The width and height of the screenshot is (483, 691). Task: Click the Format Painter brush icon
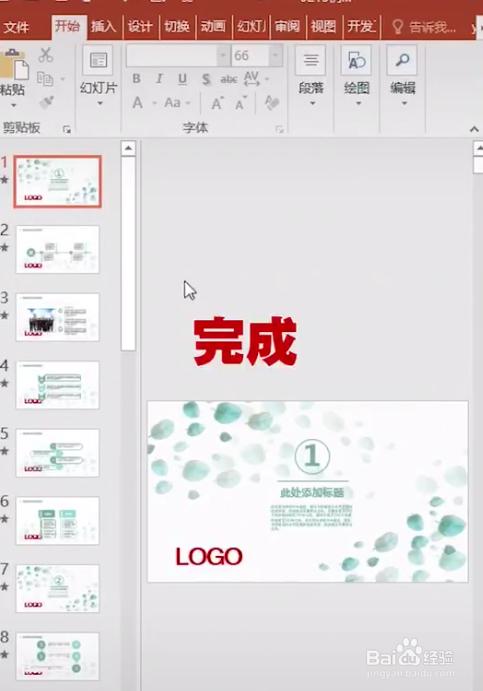(46, 102)
